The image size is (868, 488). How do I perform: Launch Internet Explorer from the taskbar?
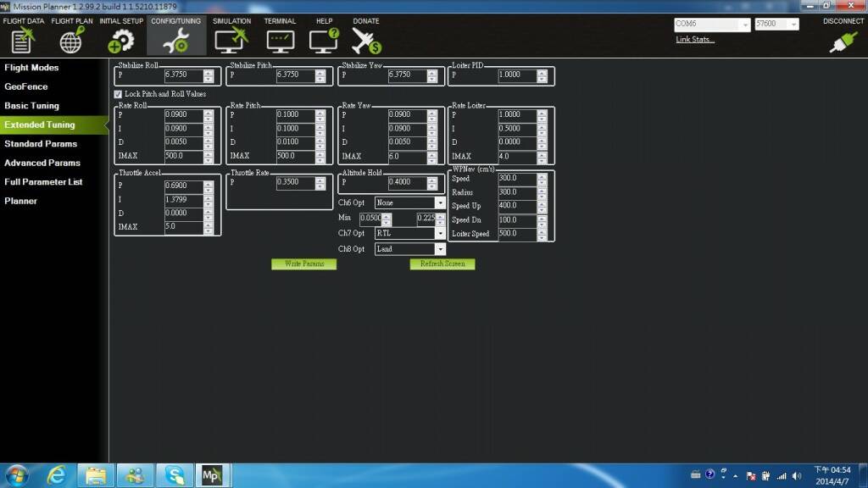pyautogui.click(x=57, y=476)
